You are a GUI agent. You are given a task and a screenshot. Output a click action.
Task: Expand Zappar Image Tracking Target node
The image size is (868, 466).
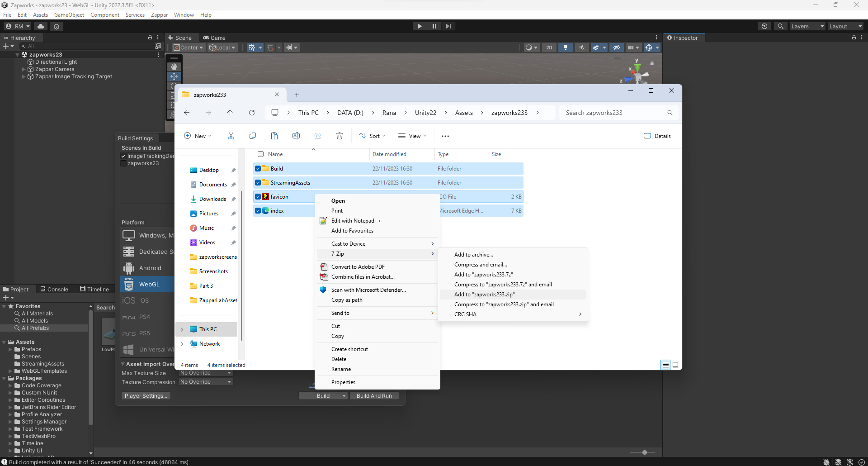click(24, 76)
